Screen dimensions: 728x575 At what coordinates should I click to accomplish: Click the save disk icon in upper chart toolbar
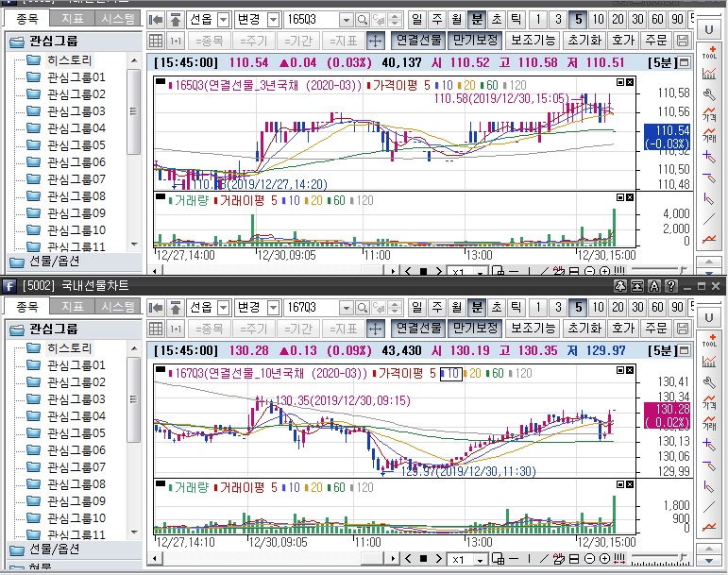684,41
